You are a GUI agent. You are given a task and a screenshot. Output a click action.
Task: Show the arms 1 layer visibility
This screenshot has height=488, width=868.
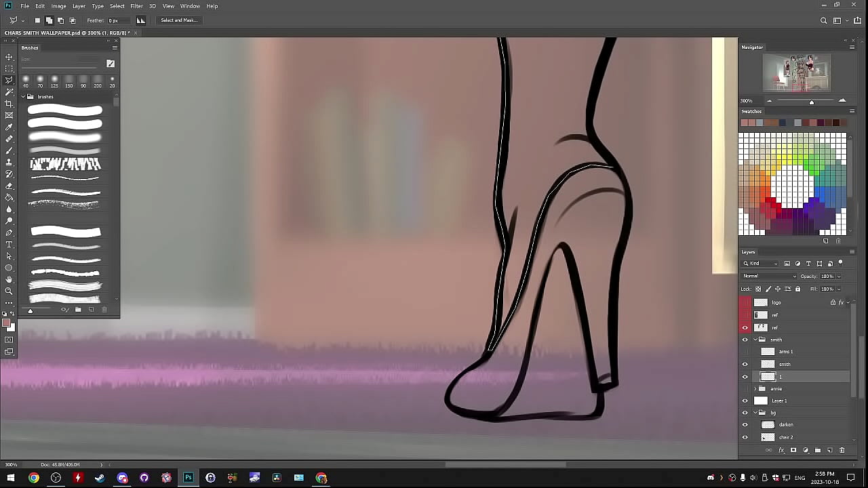click(745, 352)
